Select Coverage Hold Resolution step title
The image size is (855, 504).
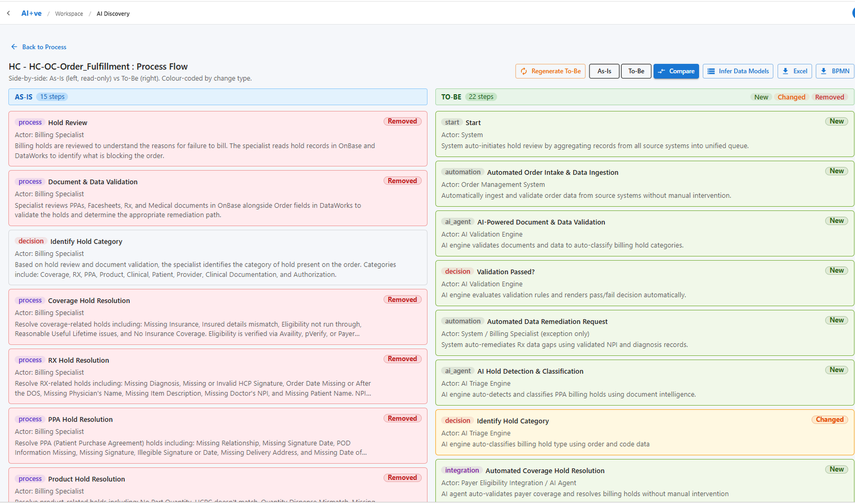click(89, 301)
